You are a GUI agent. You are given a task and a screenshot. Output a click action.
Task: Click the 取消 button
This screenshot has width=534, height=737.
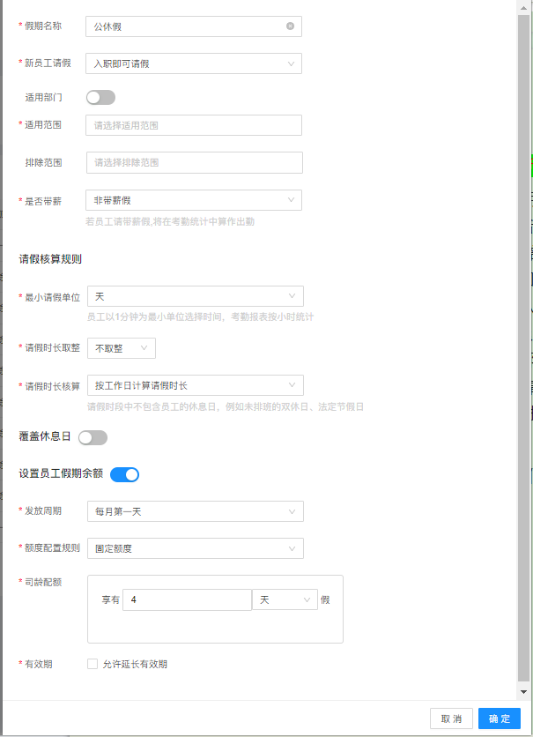(x=451, y=718)
